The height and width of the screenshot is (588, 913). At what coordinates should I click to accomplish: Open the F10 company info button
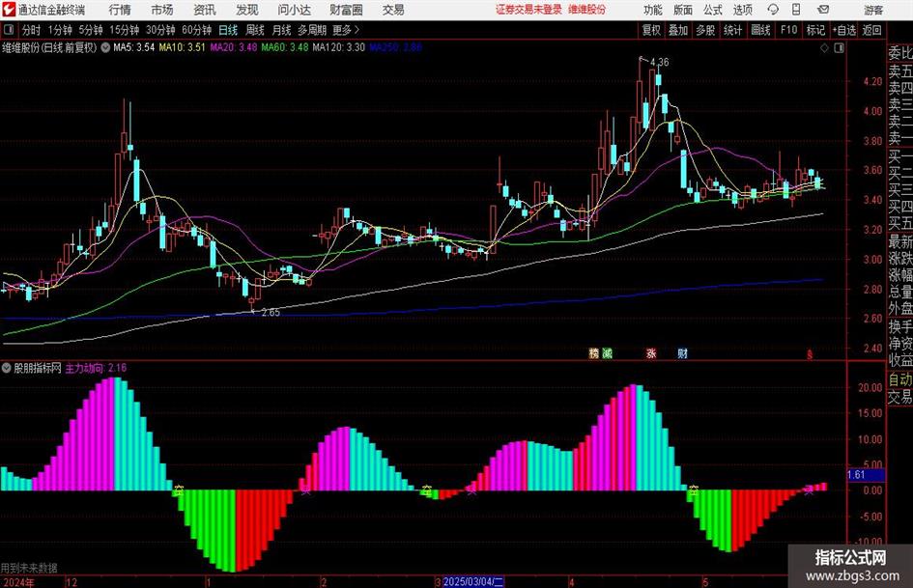click(789, 30)
